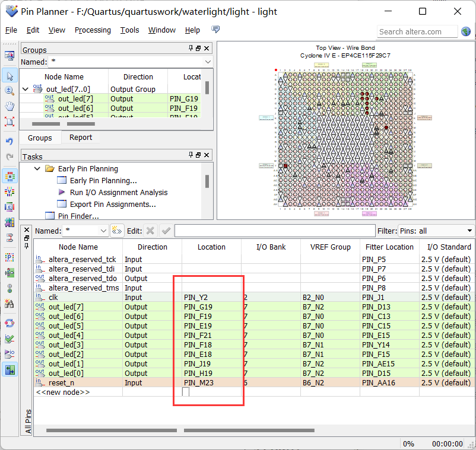
Task: Sort by Location column header
Action: [212, 247]
